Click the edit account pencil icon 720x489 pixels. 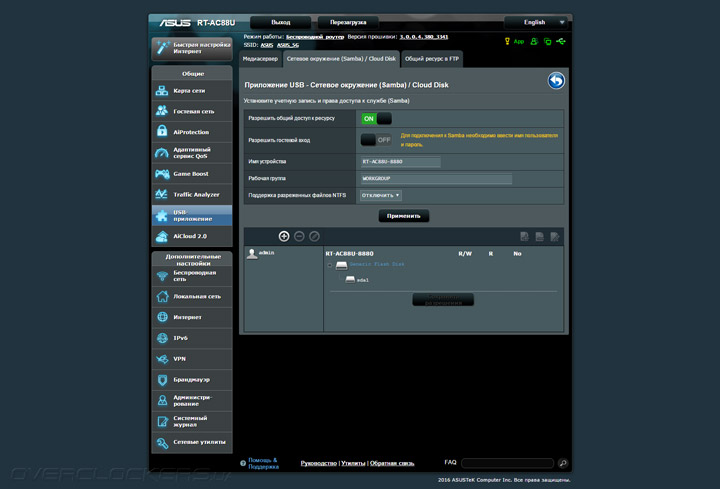[314, 236]
